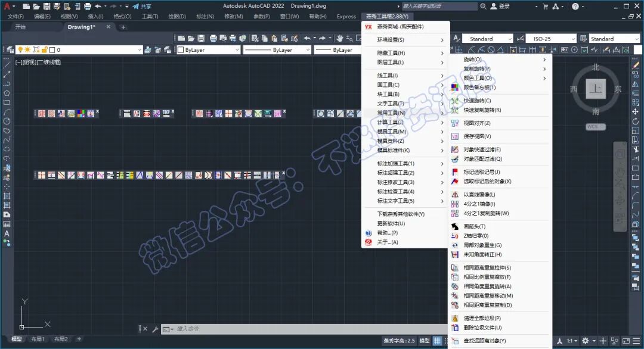644x349 pixels.
Task: Choose 快速旋转(C) in the submenu
Action: [x=500, y=101]
